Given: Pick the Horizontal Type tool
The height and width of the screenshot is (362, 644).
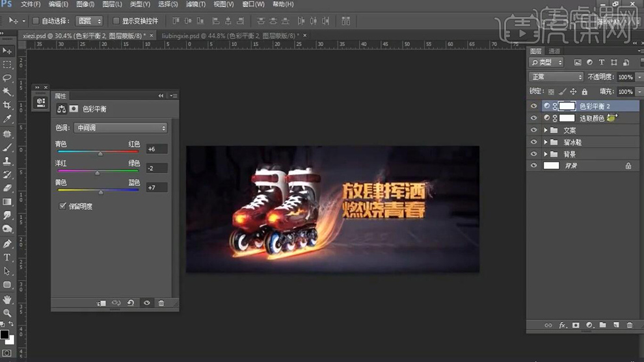Looking at the screenshot, I should click(7, 257).
